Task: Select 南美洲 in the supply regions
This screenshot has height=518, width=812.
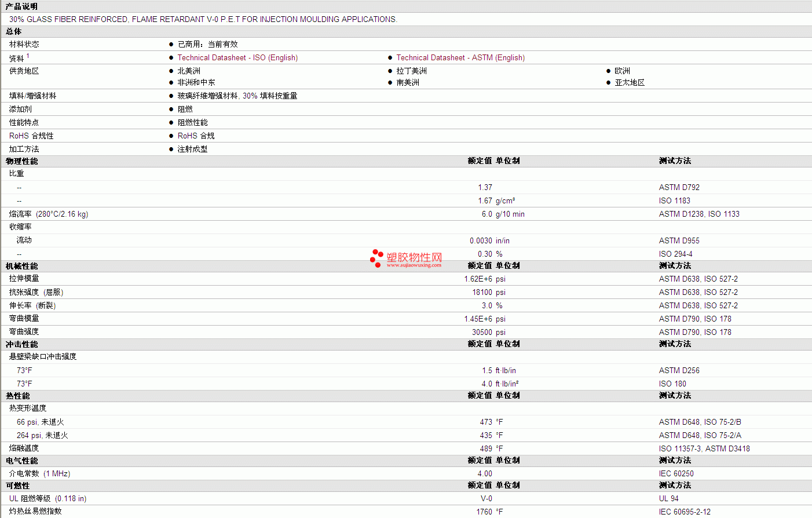Action: coord(408,82)
